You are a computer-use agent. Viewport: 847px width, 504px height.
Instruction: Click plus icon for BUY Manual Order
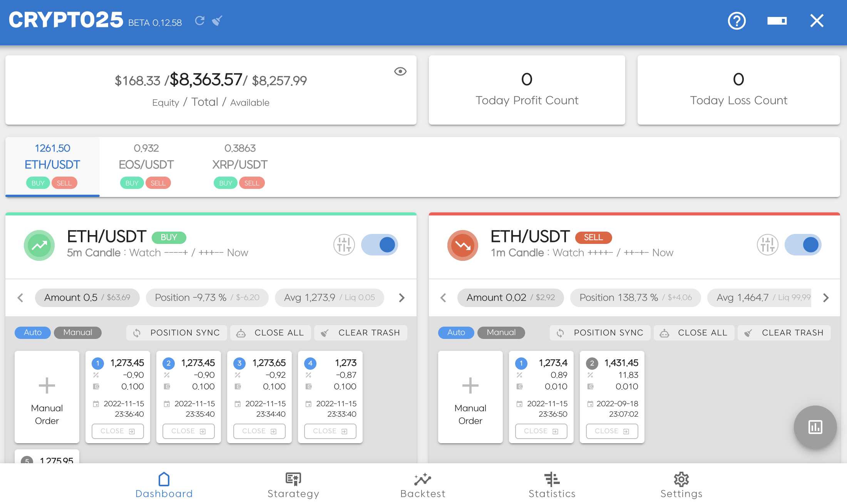tap(47, 386)
